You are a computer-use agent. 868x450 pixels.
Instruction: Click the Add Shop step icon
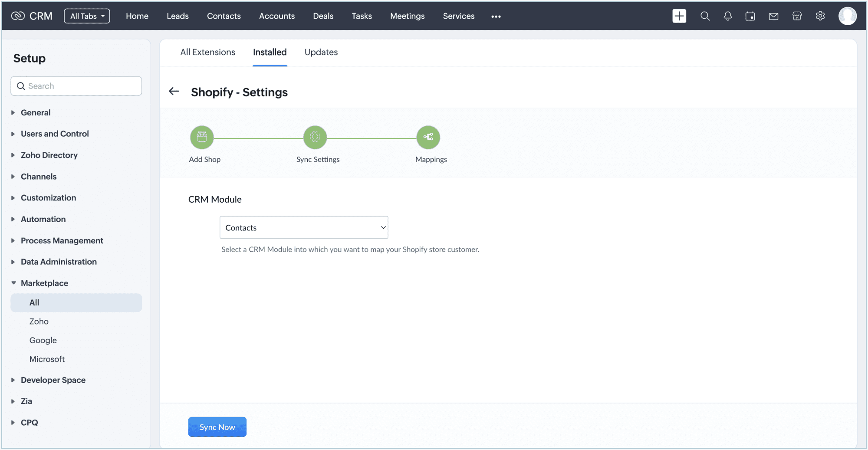(x=202, y=137)
